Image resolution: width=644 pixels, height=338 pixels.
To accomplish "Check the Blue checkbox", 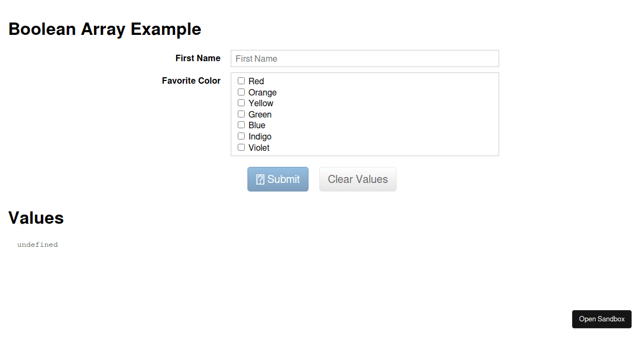I will click(241, 124).
